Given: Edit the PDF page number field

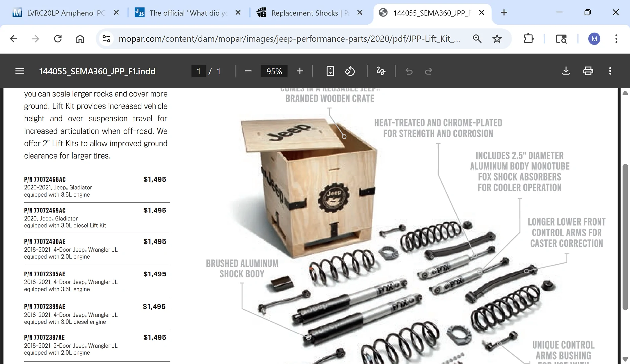Looking at the screenshot, I should coord(198,71).
